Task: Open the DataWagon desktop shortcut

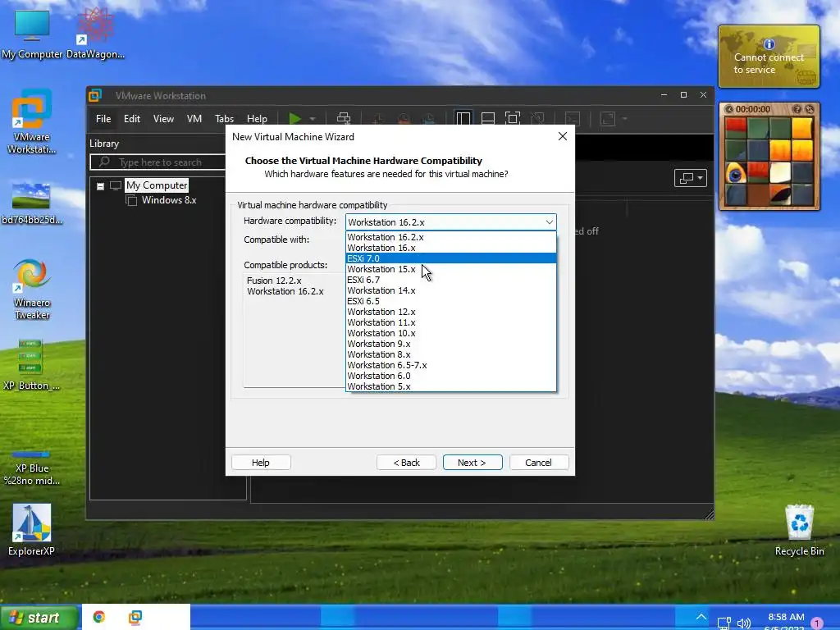Action: (95, 34)
